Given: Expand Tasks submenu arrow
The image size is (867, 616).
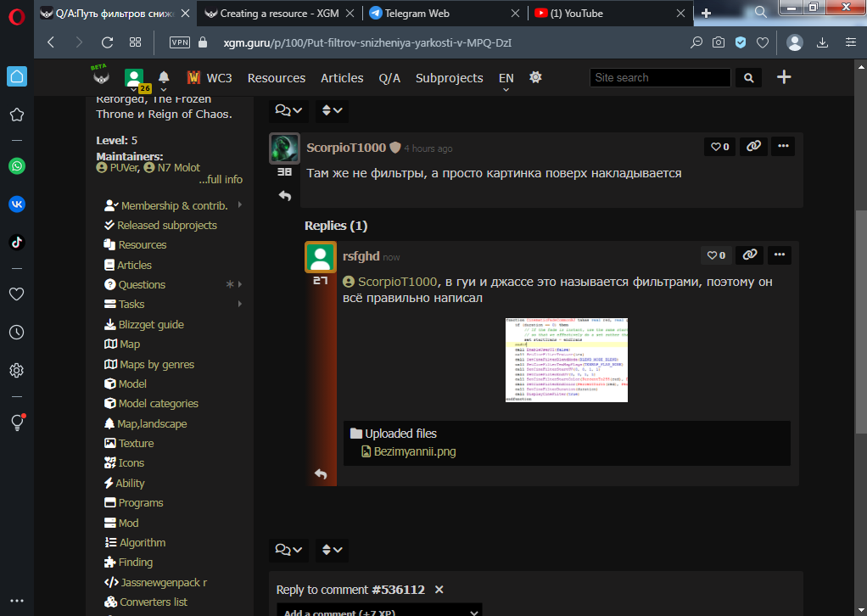Looking at the screenshot, I should [239, 304].
